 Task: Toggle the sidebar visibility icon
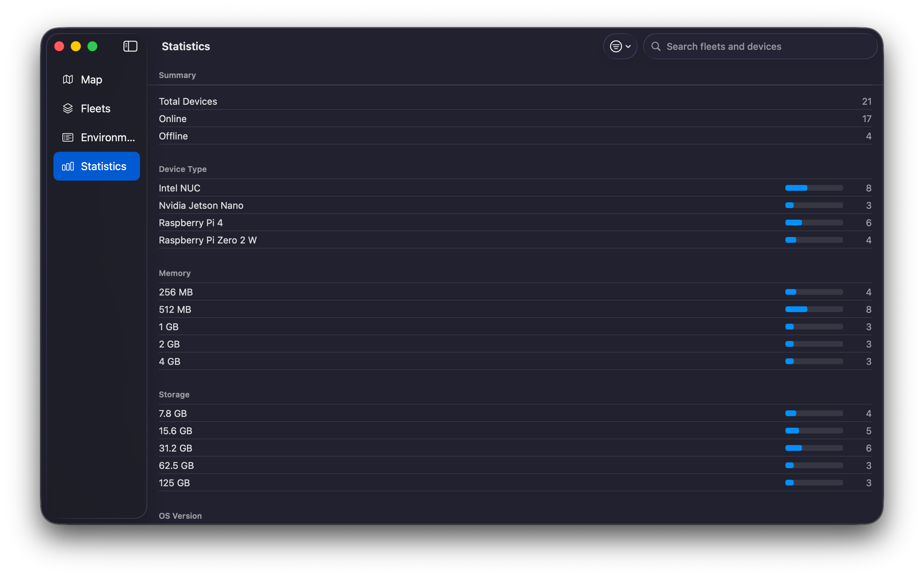tap(130, 46)
